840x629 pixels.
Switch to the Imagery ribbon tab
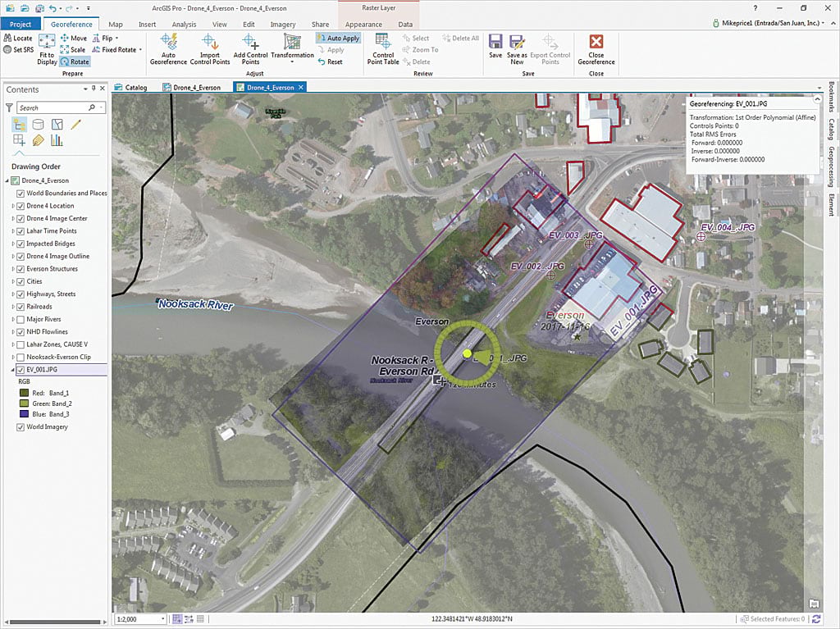tap(283, 24)
